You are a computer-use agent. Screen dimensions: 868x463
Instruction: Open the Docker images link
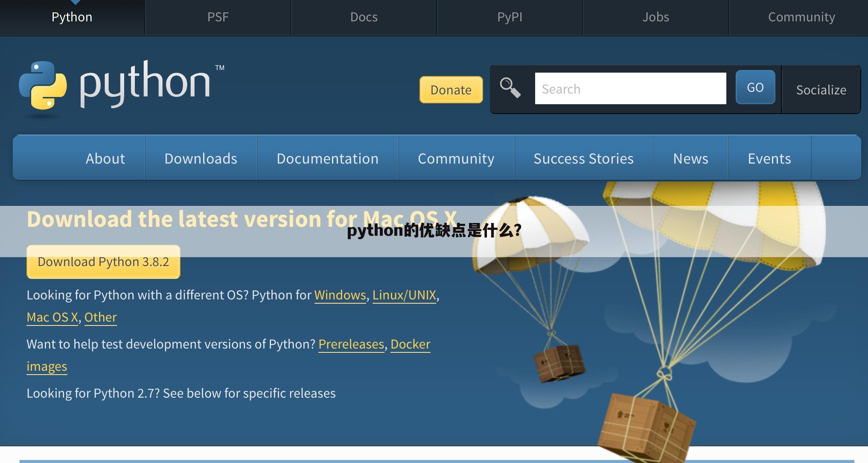tap(410, 344)
